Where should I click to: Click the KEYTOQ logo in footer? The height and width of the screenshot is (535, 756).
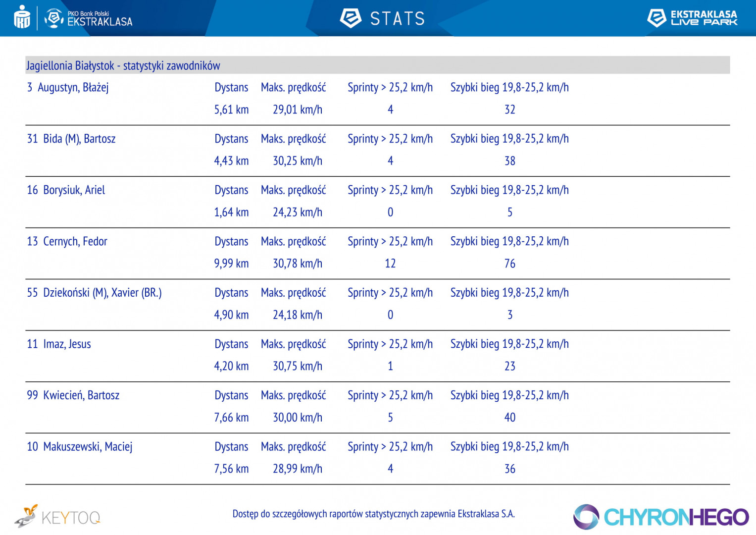click(57, 517)
